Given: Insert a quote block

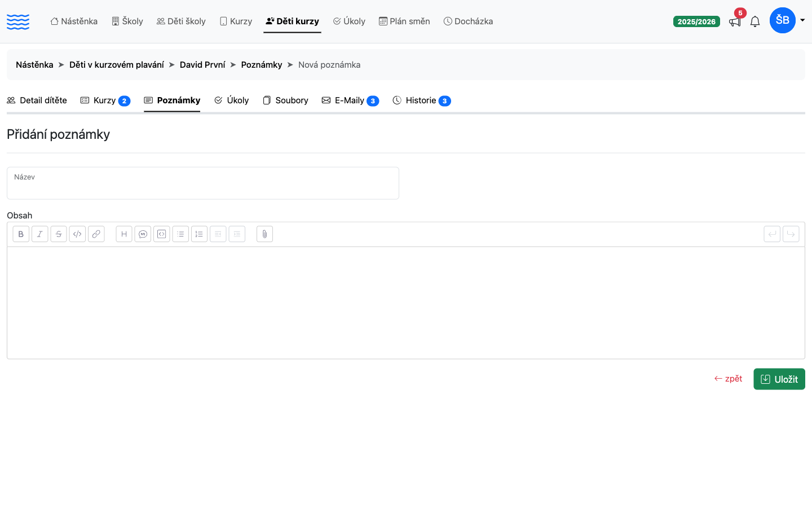Looking at the screenshot, I should click(143, 234).
